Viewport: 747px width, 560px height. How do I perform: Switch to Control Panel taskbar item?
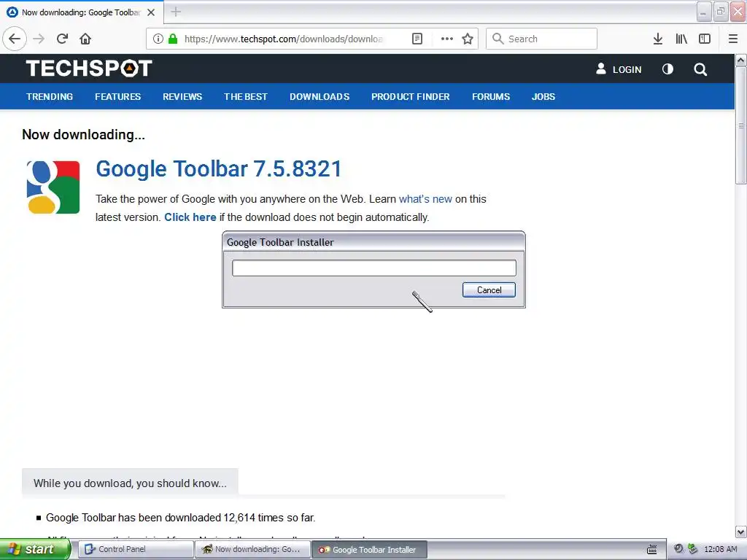(135, 550)
